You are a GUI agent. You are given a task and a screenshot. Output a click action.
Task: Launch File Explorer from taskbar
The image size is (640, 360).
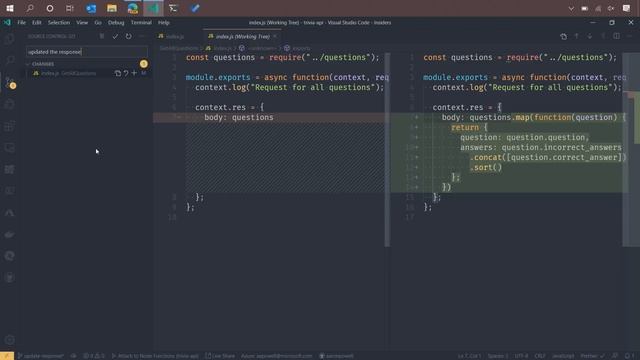[112, 8]
